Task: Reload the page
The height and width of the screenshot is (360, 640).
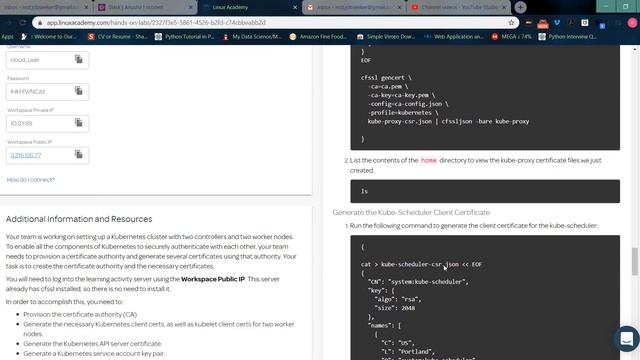Action: click(22, 23)
